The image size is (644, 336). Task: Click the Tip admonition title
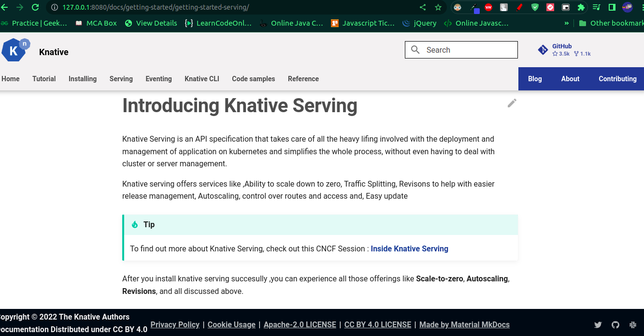pos(149,224)
